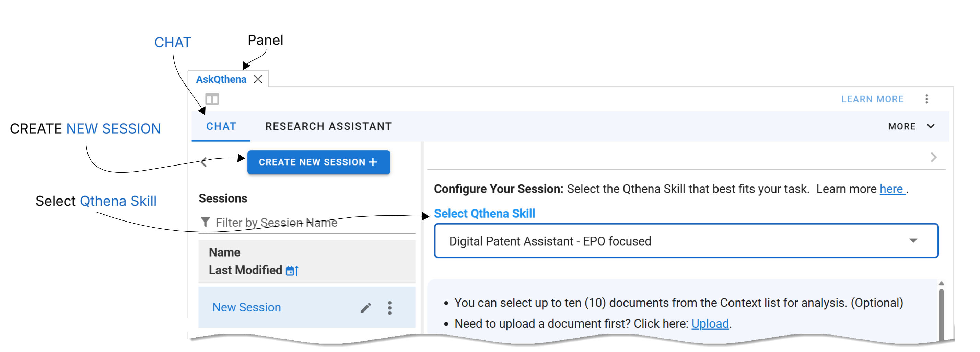980x352 pixels.
Task: Click the session filter funnel icon
Action: (205, 222)
